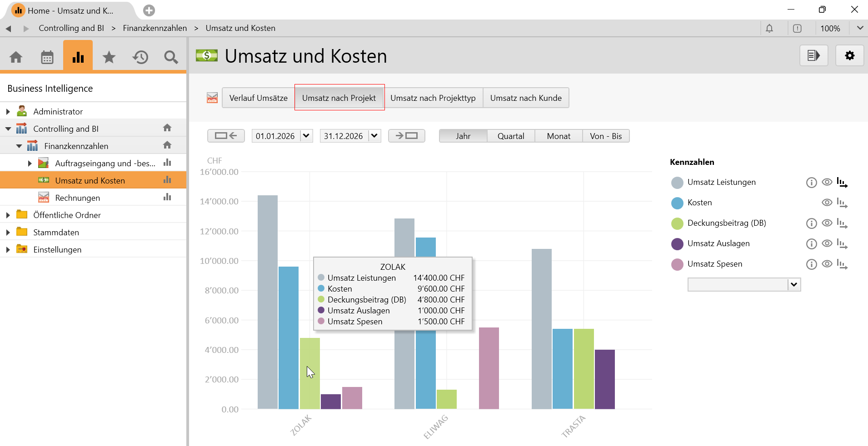Hide the Kosten series via eye icon
This screenshot has height=446, width=868.
(x=827, y=203)
